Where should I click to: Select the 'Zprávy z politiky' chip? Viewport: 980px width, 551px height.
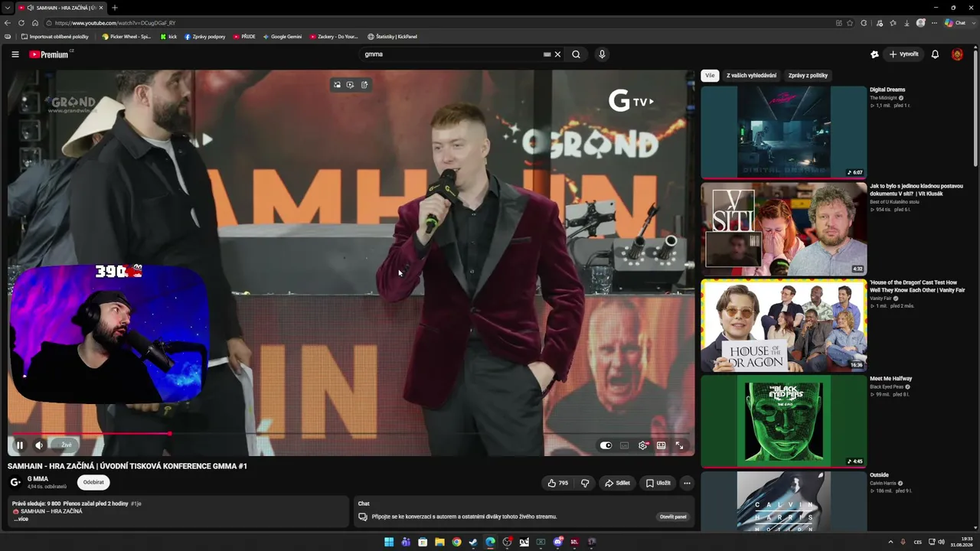click(808, 76)
